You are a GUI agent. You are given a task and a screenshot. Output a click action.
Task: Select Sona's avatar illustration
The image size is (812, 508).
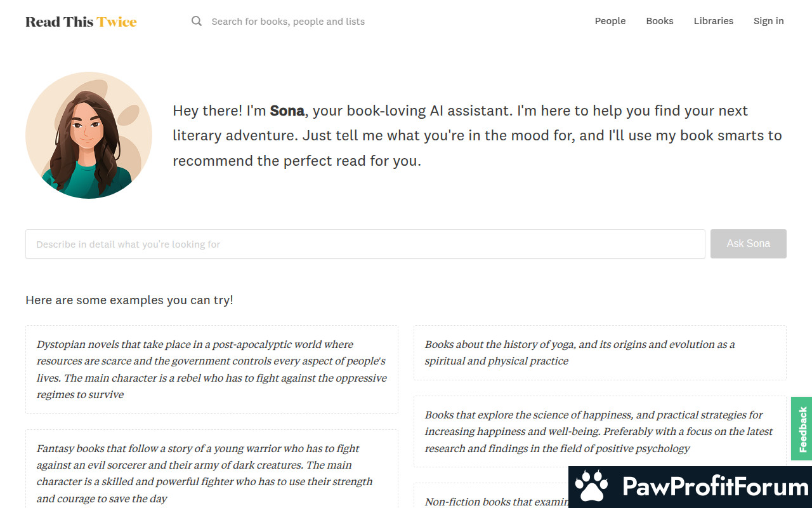89,135
